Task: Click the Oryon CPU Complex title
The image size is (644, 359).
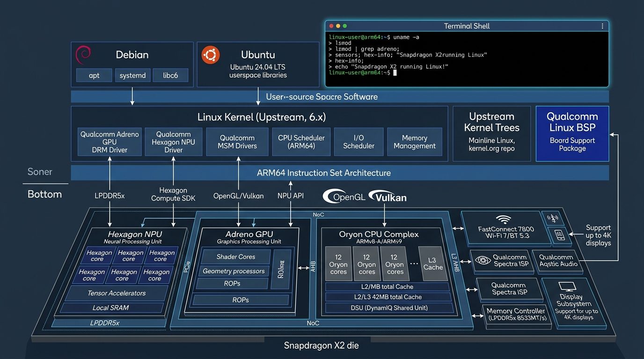Action: [379, 234]
